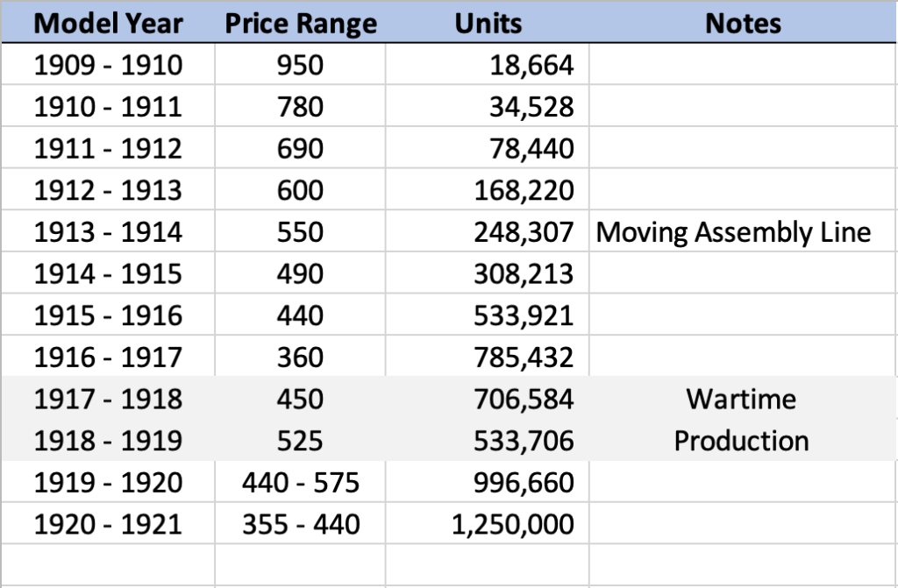
Task: Click the cell with 34,528 units
Action: coord(524,107)
